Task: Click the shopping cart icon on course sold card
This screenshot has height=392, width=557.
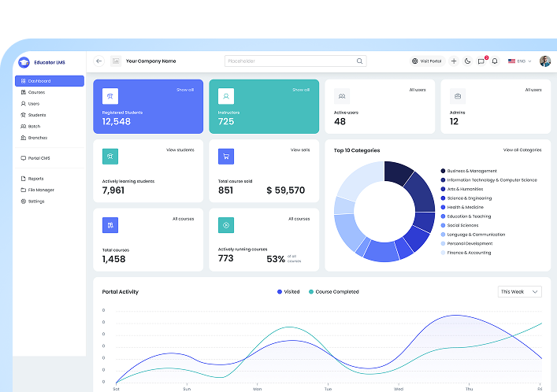Action: click(226, 157)
